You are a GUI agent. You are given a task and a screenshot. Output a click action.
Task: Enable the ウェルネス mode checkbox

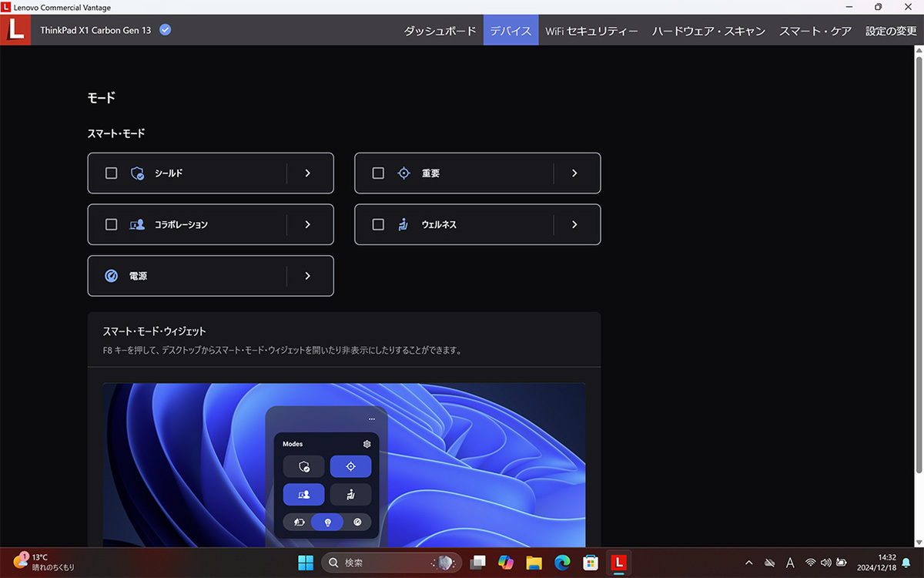coord(378,224)
